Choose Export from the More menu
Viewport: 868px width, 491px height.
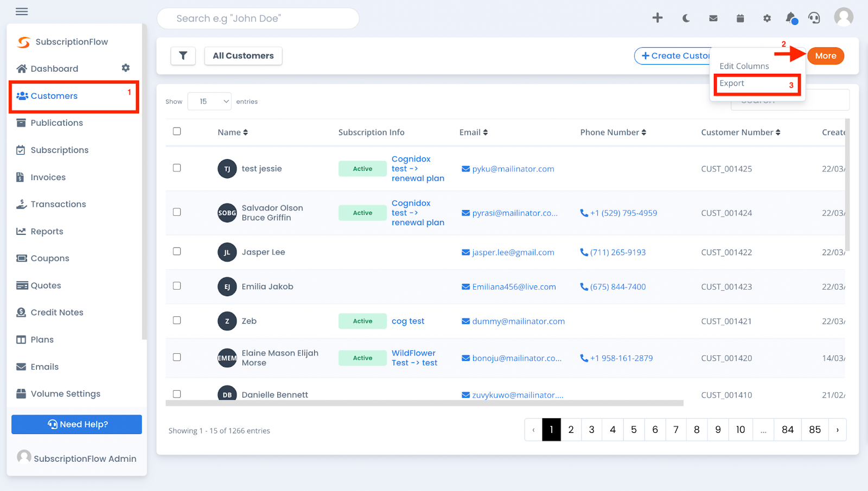(x=733, y=83)
